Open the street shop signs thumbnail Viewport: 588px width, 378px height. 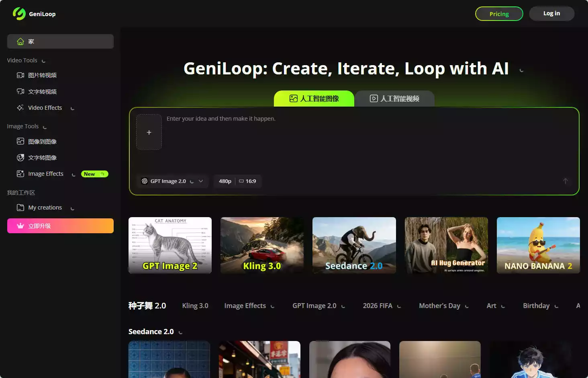[259, 360]
